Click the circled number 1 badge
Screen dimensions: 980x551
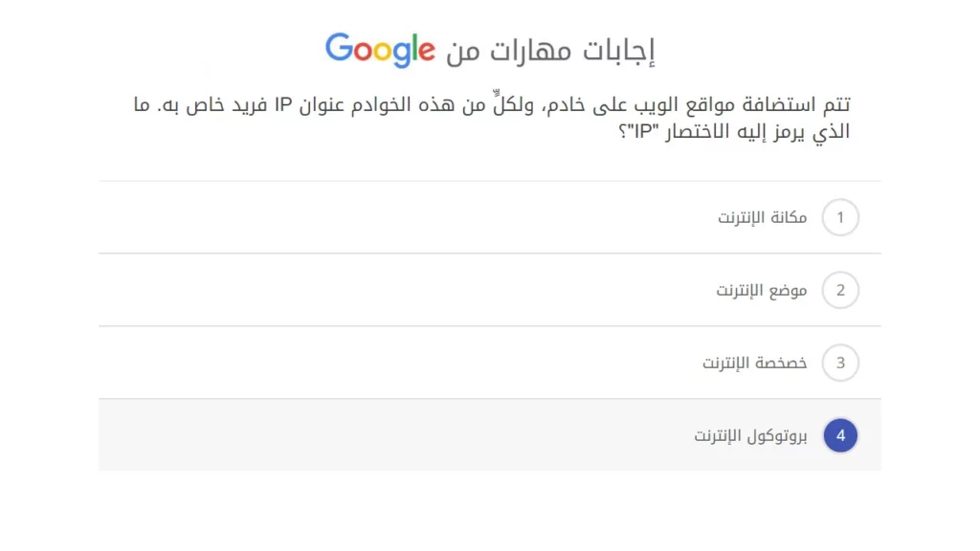[x=840, y=217]
